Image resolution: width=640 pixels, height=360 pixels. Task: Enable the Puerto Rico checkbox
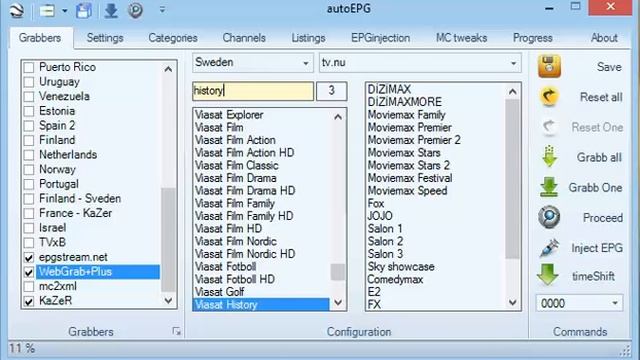coord(29,67)
